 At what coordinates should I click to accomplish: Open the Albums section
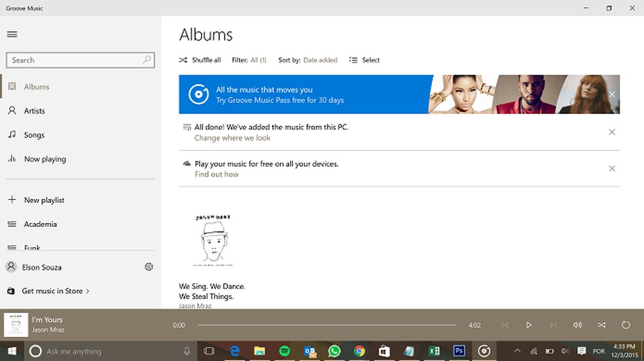click(80, 86)
